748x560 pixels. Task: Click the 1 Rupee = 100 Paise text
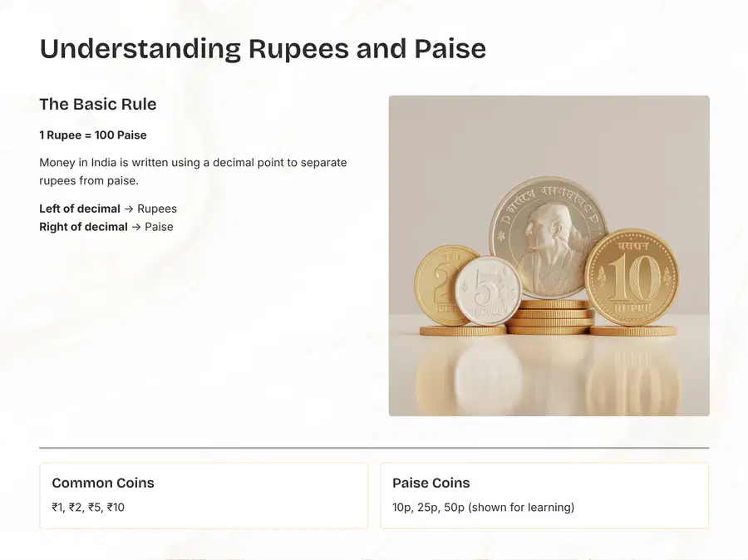pyautogui.click(x=93, y=135)
